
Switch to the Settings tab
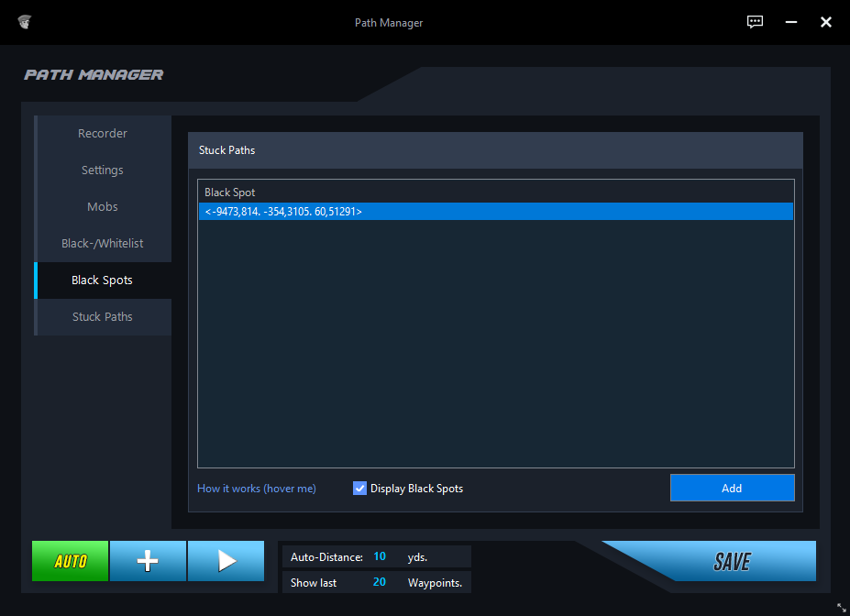click(x=103, y=170)
